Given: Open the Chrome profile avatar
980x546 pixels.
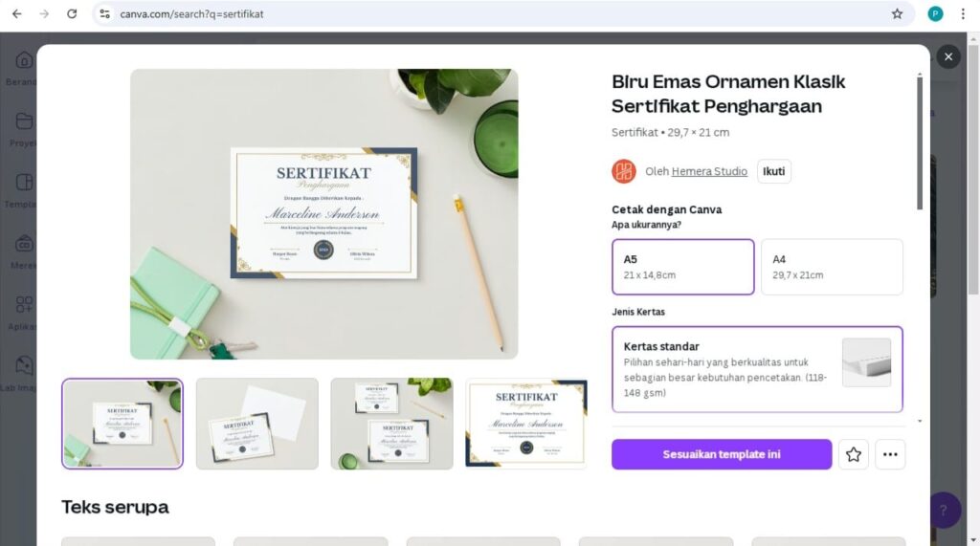Looking at the screenshot, I should 935,13.
